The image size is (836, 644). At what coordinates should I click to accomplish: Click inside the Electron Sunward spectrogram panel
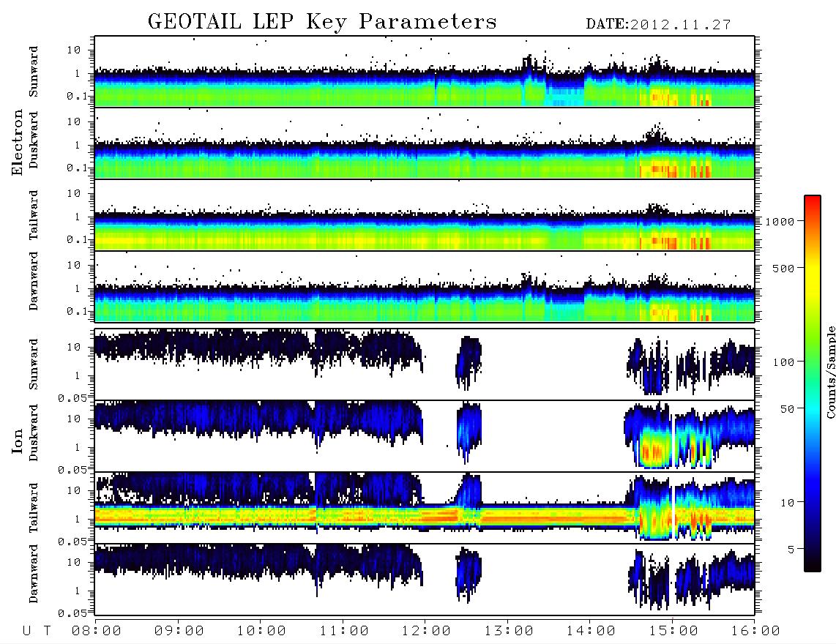tap(425, 72)
